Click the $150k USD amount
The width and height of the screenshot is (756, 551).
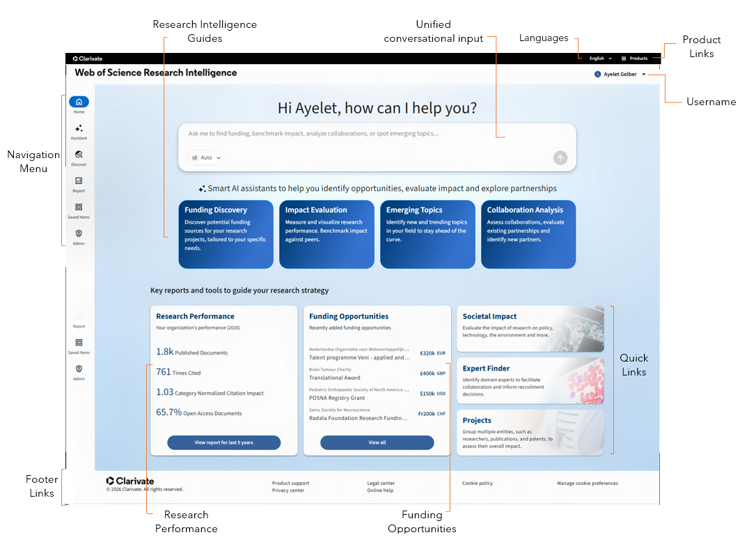[x=432, y=394]
